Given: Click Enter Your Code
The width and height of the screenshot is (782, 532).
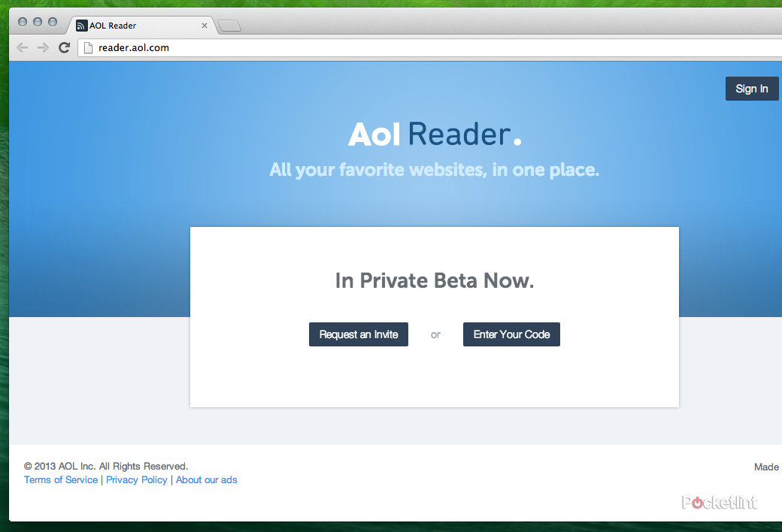Looking at the screenshot, I should (511, 334).
